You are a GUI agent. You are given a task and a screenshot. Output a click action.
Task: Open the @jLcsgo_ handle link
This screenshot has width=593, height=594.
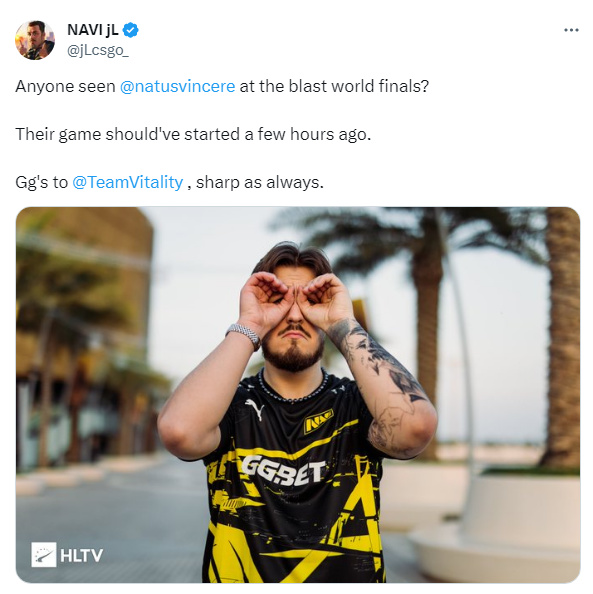[98, 50]
